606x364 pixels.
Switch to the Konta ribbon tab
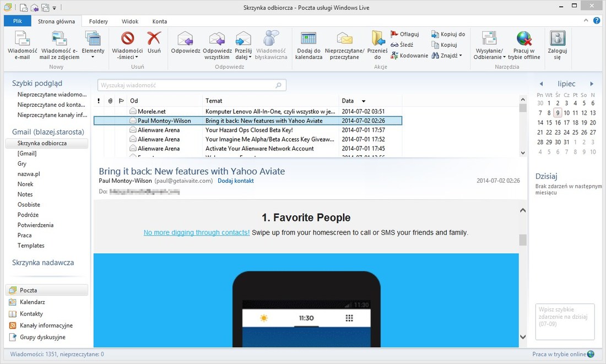[x=160, y=21]
